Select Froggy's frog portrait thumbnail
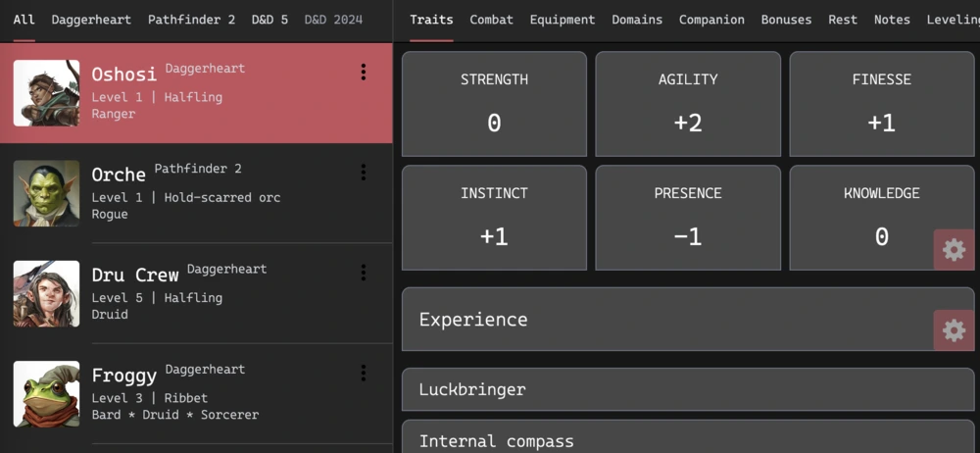 (x=46, y=393)
